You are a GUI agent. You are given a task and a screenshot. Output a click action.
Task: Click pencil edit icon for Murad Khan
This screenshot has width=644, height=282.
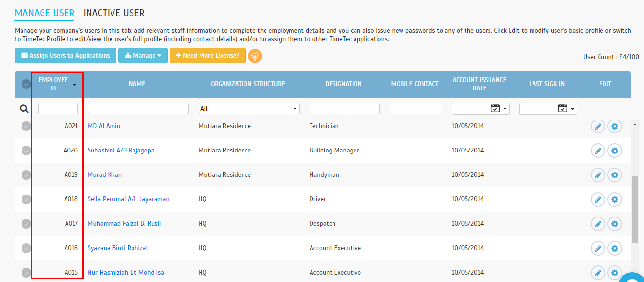pos(598,175)
